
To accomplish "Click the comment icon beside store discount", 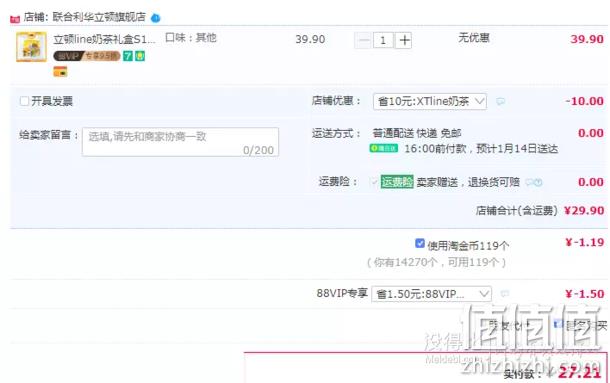I will tap(501, 101).
